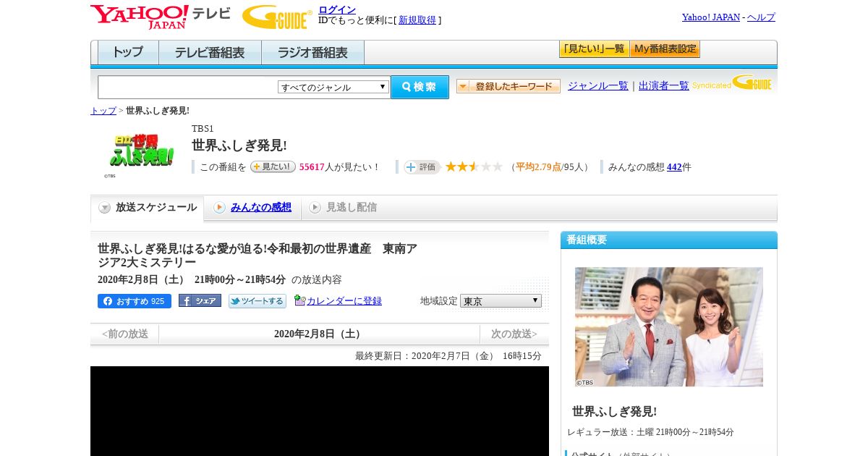The height and width of the screenshot is (456, 868).
Task: Click the Syndicated G-GUIDE logo
Action: pyautogui.click(x=732, y=83)
